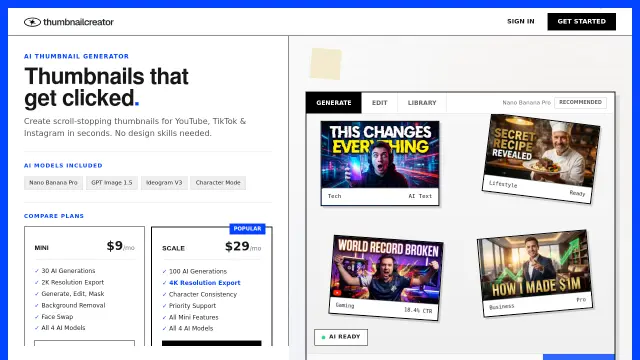Click the MINI plan title

(x=42, y=248)
